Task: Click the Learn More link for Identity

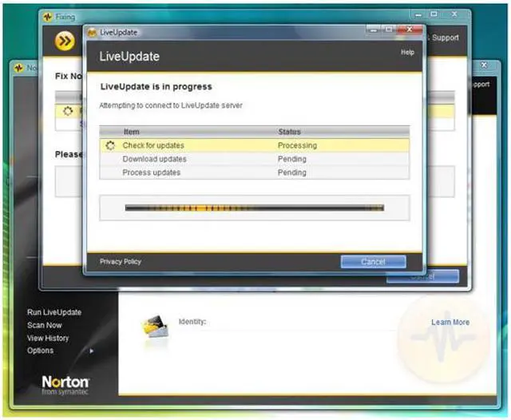Action: click(x=450, y=323)
